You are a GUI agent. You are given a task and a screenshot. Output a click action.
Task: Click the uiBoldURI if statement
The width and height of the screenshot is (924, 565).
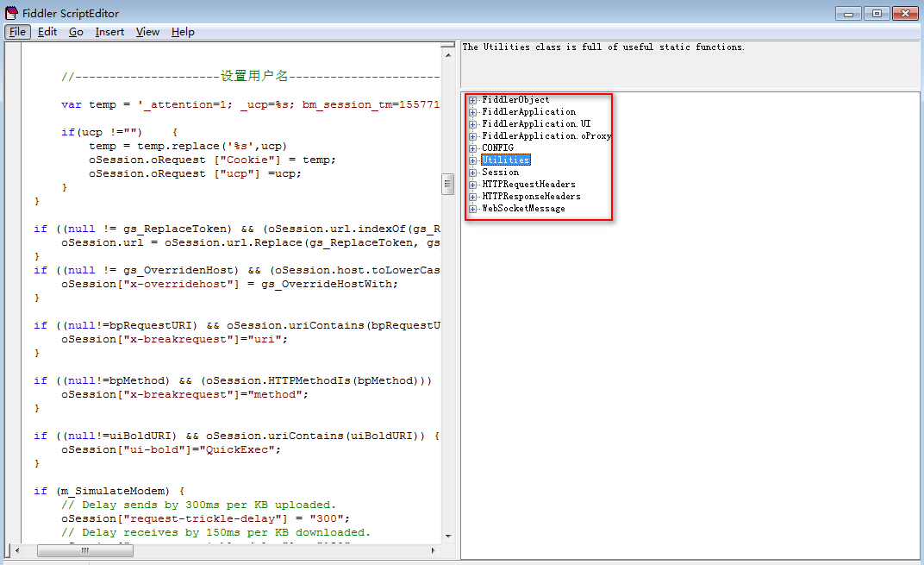(237, 436)
